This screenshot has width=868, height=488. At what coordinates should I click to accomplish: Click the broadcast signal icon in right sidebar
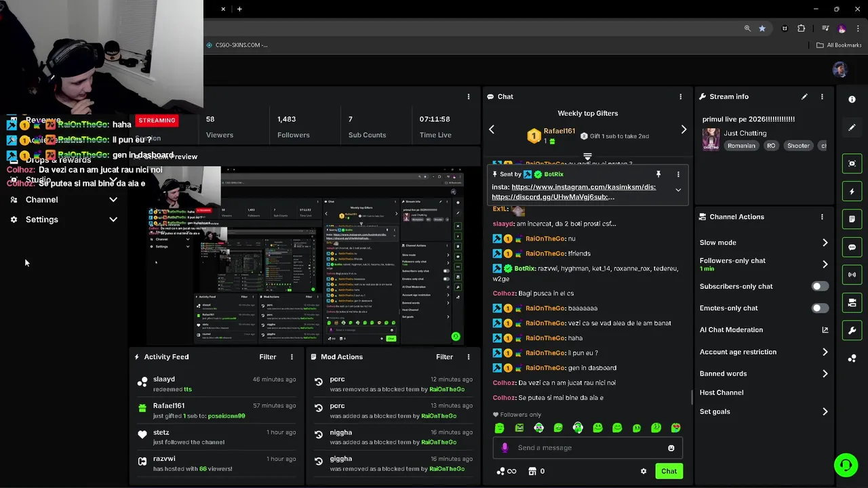[x=852, y=274]
